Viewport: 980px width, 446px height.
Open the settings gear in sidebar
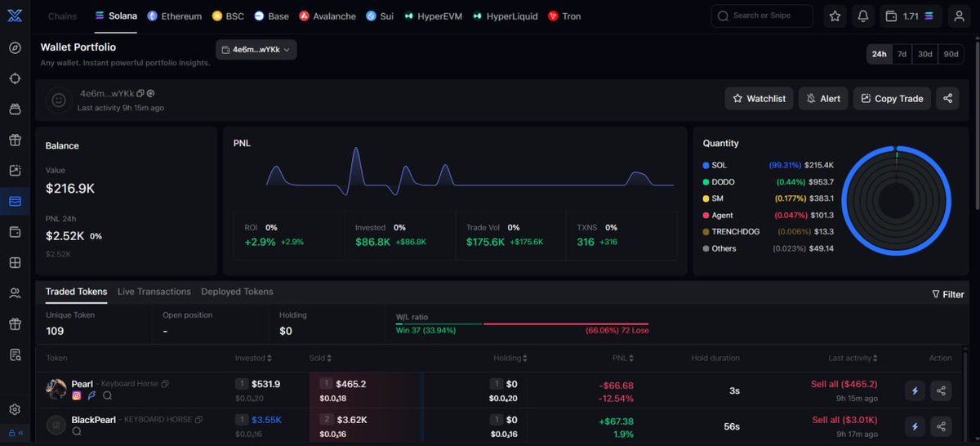click(x=15, y=409)
